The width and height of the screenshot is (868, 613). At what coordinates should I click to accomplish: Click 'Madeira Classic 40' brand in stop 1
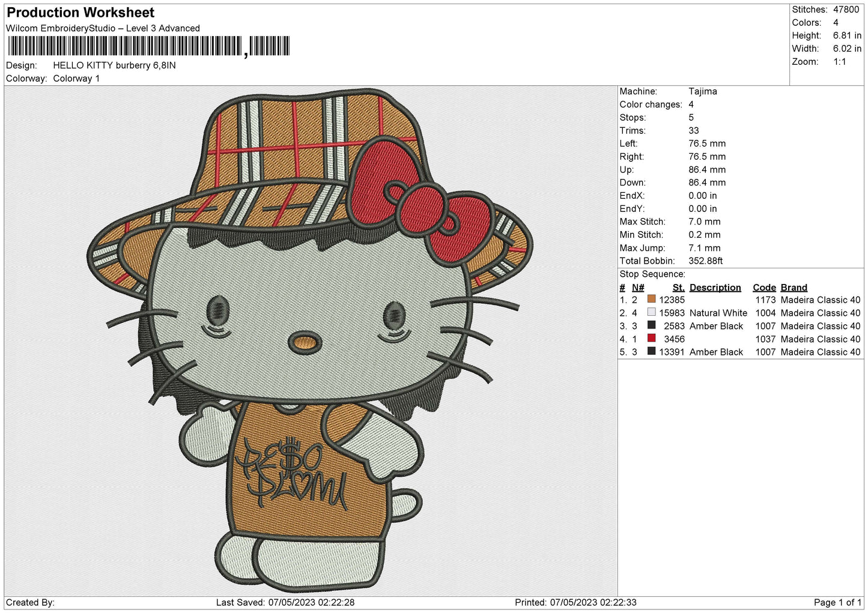[x=821, y=300]
